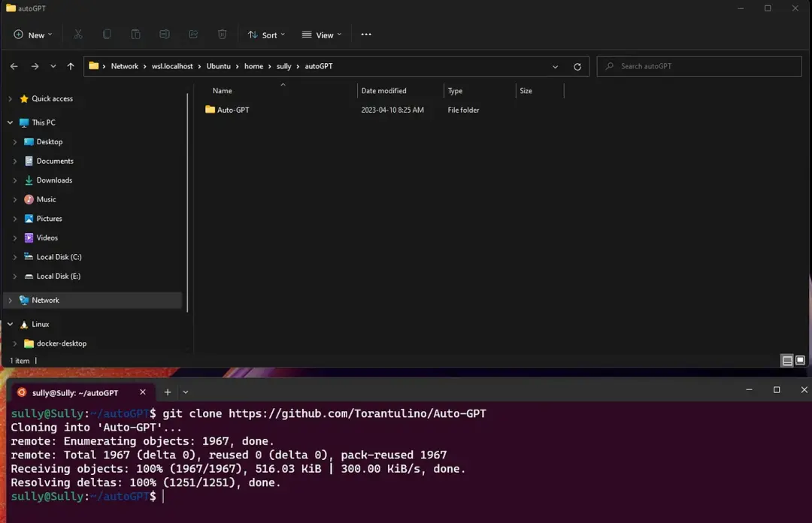The height and width of the screenshot is (523, 812).
Task: Open the Sort dropdown menu
Action: pyautogui.click(x=267, y=35)
